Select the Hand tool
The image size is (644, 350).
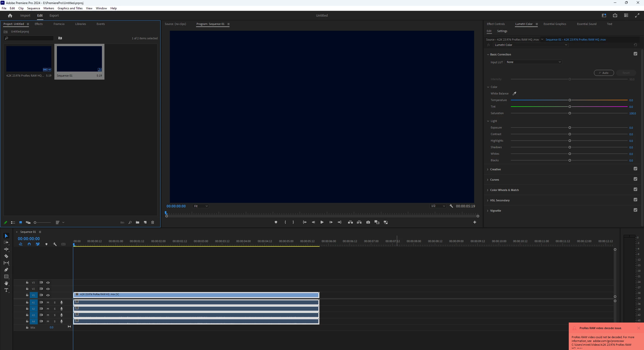[6, 283]
